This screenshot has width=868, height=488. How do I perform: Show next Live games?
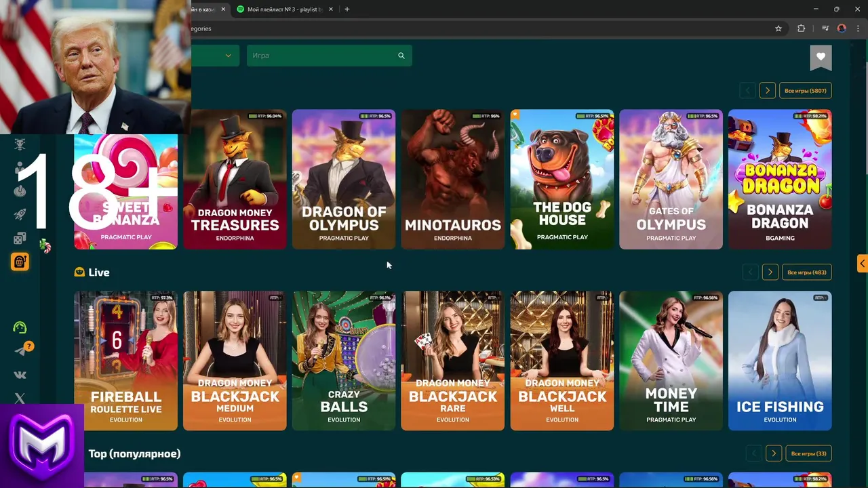click(x=770, y=272)
